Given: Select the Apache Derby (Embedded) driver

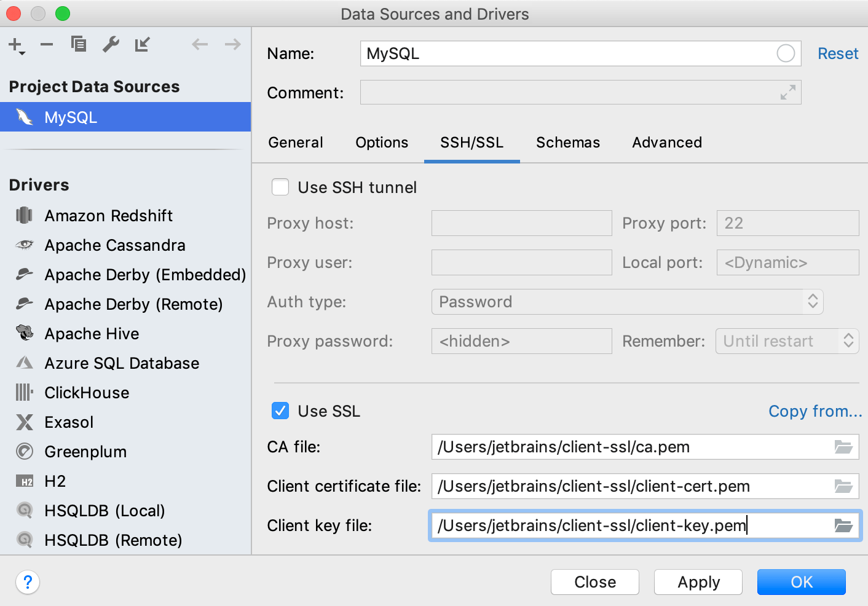Looking at the screenshot, I should (x=125, y=275).
